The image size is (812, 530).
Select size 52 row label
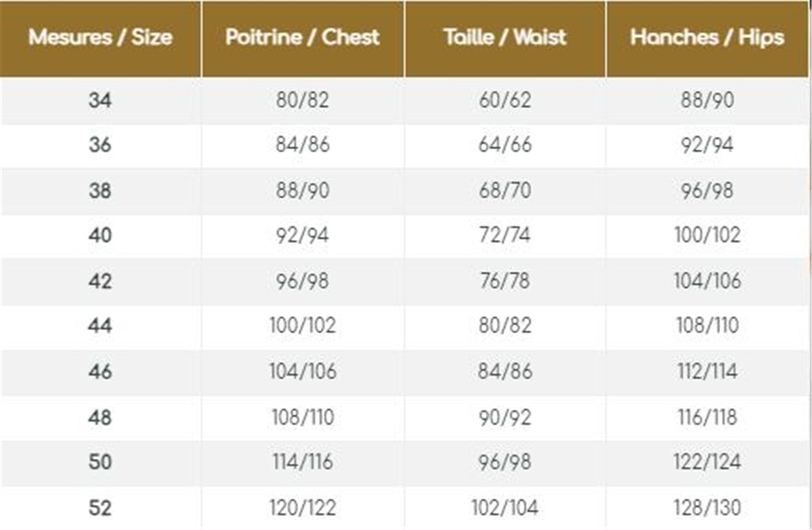pyautogui.click(x=100, y=508)
